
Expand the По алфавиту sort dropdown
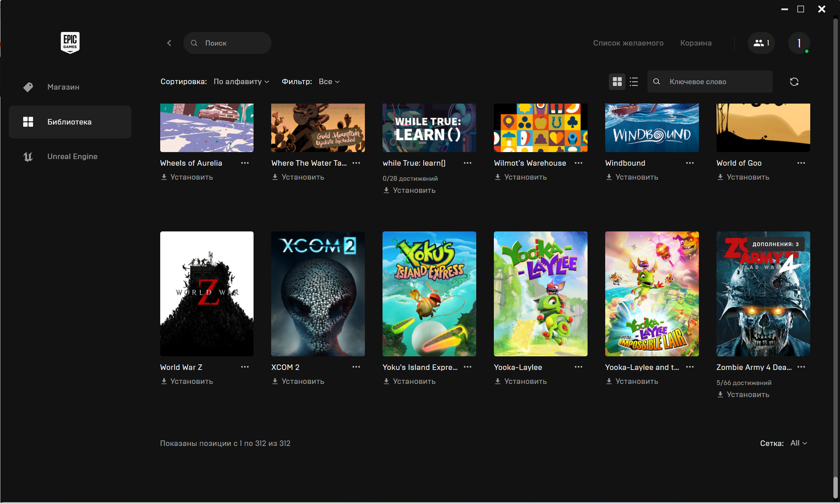point(241,82)
